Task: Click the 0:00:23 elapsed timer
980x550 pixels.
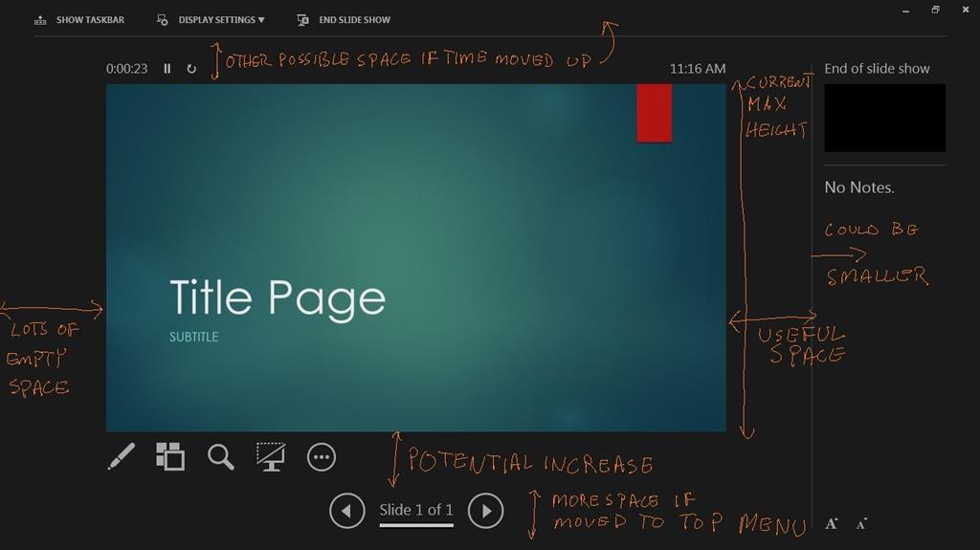Action: (x=127, y=69)
